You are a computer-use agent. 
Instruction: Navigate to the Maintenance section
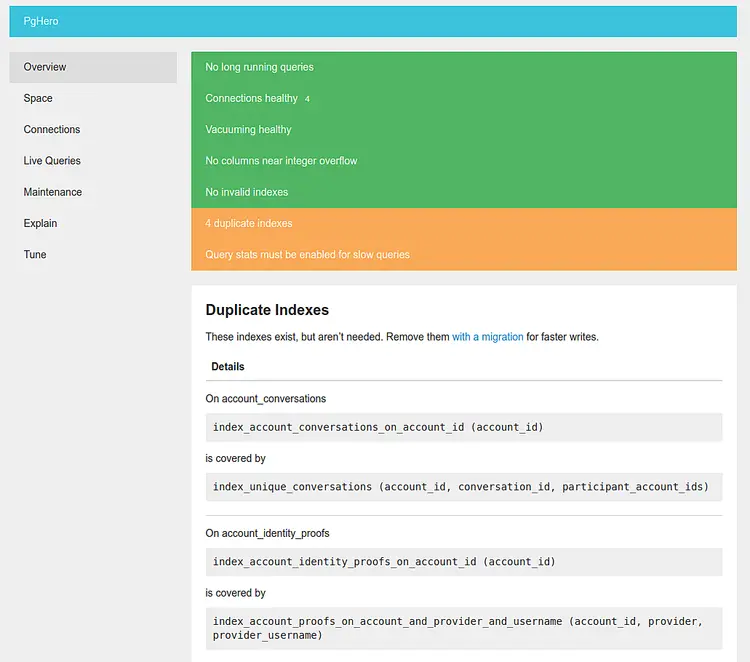point(93,192)
